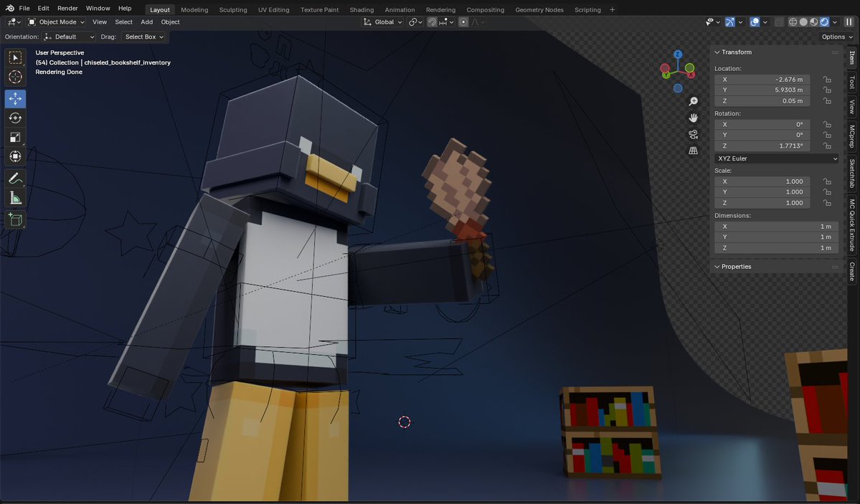
Task: Toggle the snapping magnet
Action: pos(433,22)
